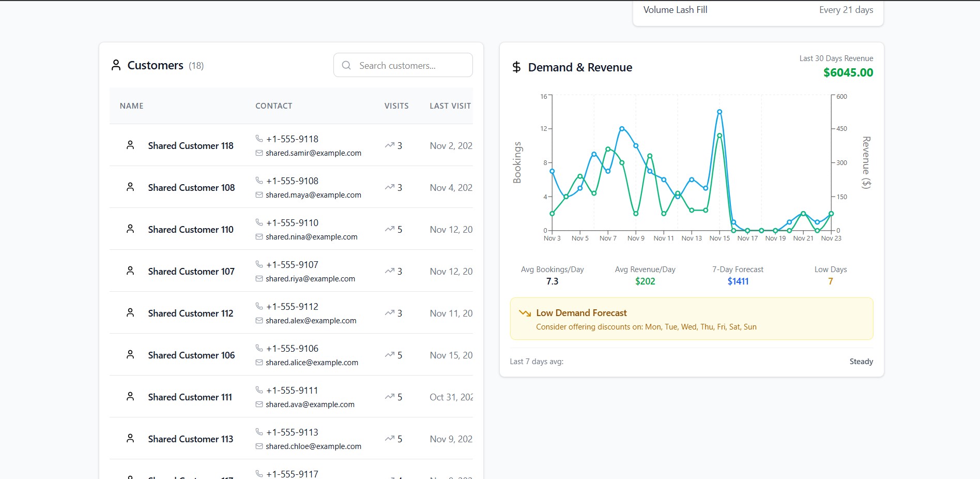Click the visits trend icon for Shared Customer 110
980x479 pixels.
pos(390,229)
